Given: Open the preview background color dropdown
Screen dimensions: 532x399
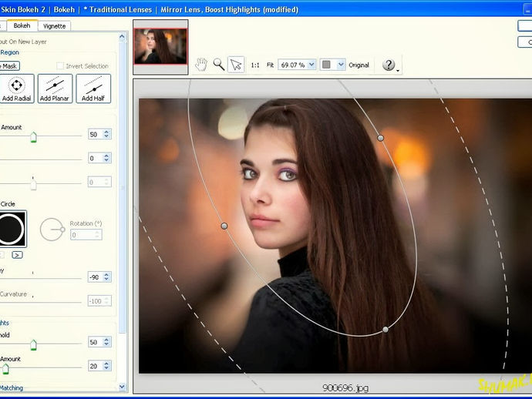Looking at the screenshot, I should tap(341, 65).
